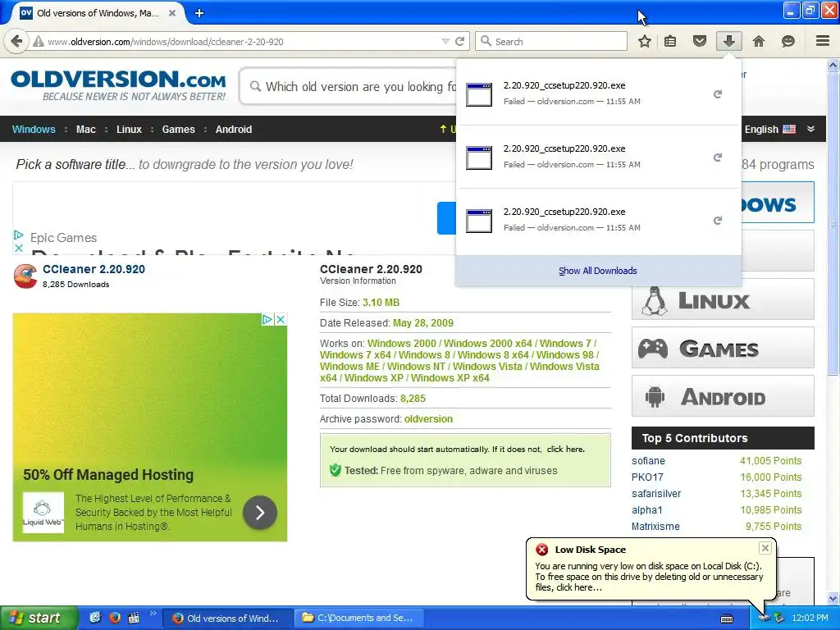Open the Hello chat smiley icon
This screenshot has height=630, width=840.
(x=787, y=41)
